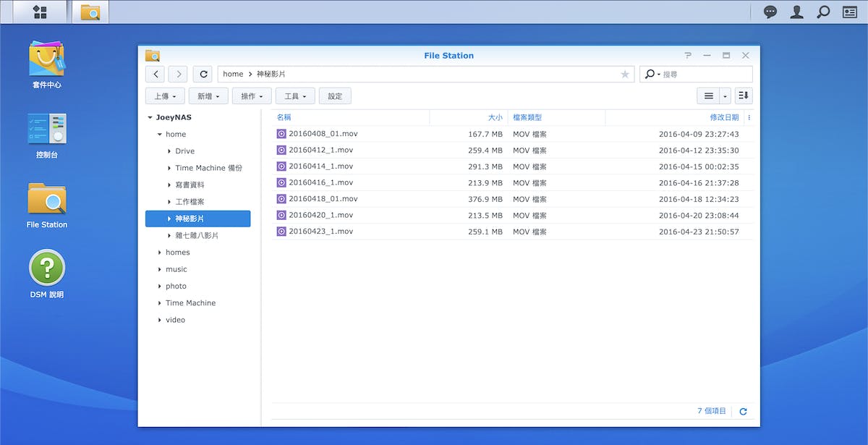Add current folder to favorites star
Image resolution: width=868 pixels, height=445 pixels.
click(x=625, y=74)
